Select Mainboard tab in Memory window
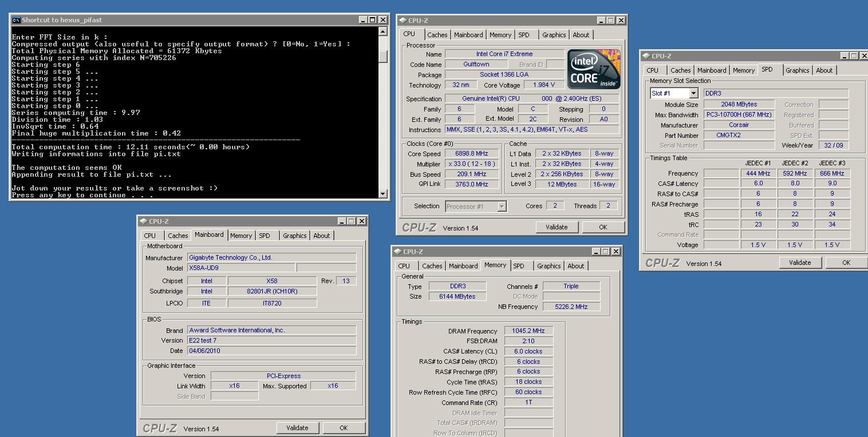 pyautogui.click(x=463, y=266)
